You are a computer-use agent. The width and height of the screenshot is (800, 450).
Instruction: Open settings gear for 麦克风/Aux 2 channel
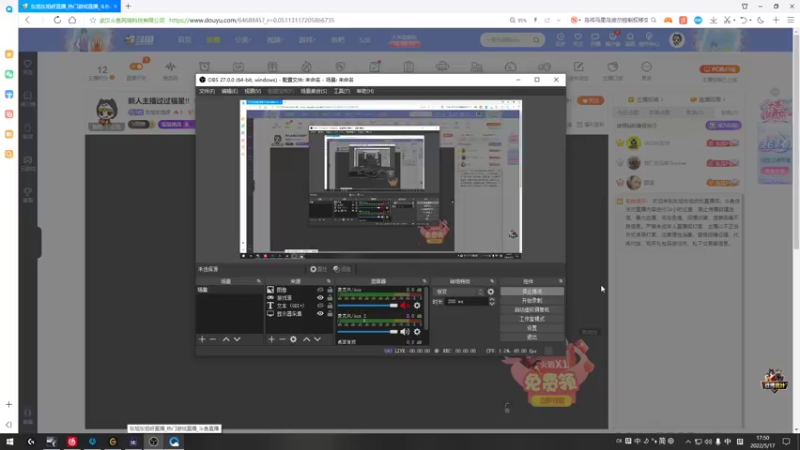click(x=417, y=332)
